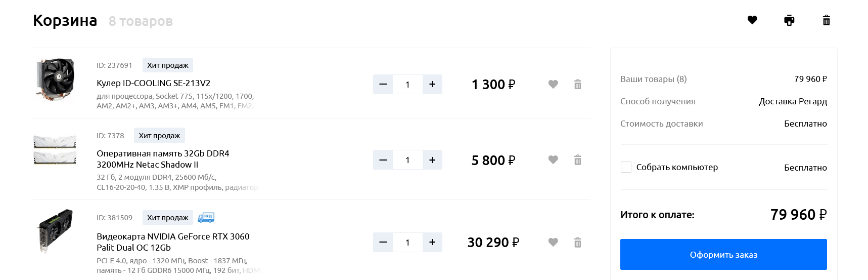Decrease quantity of RTX 3060 video card
The height and width of the screenshot is (280, 868).
(x=383, y=243)
